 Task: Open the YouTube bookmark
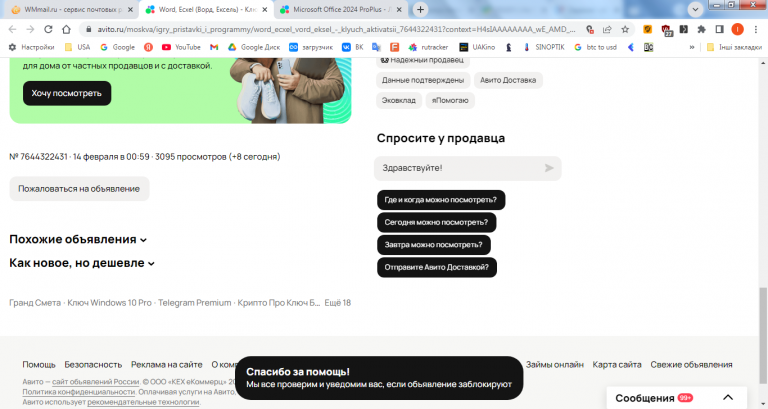[181, 47]
